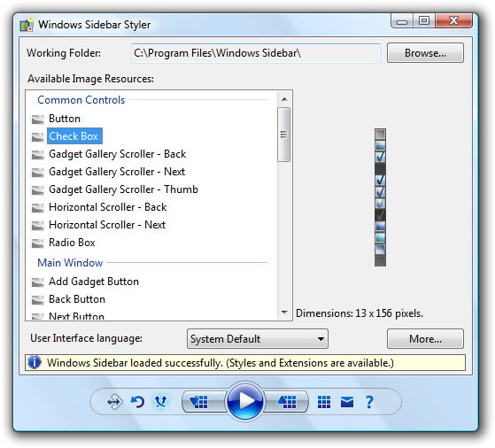Screen dimensions: 495x448
Task: Click the list scrollbar down arrow
Action: pos(284,313)
